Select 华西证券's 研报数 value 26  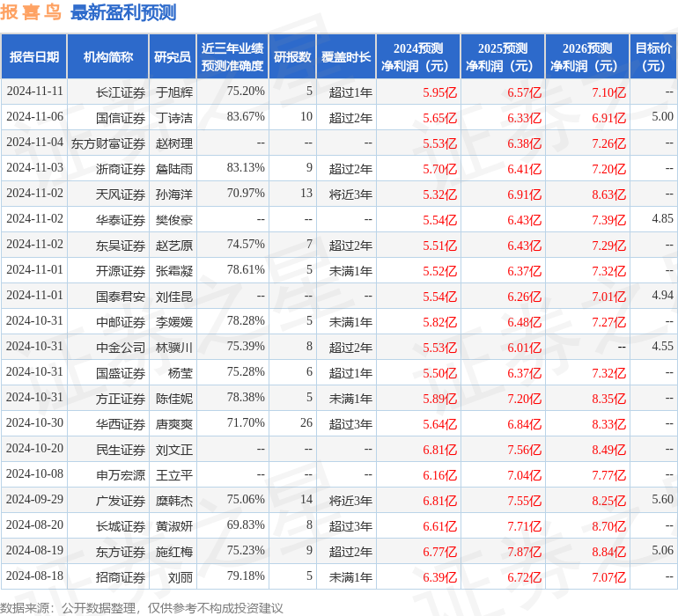(306, 423)
